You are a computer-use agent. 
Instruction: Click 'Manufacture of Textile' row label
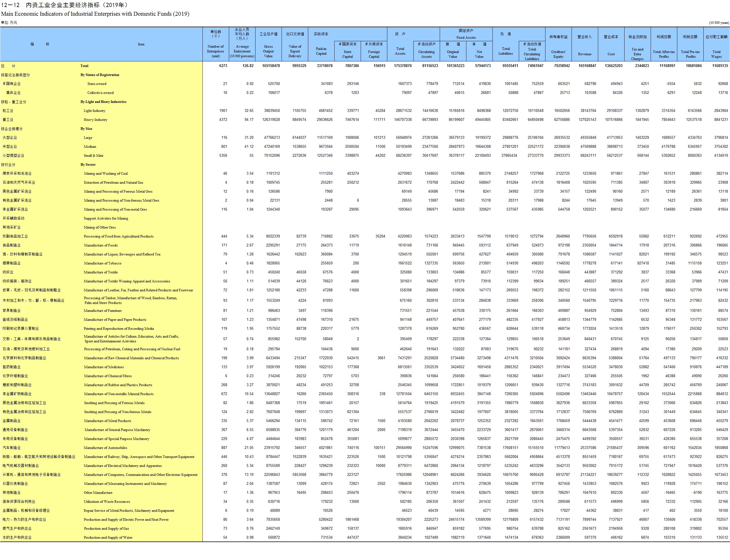[x=101, y=272]
